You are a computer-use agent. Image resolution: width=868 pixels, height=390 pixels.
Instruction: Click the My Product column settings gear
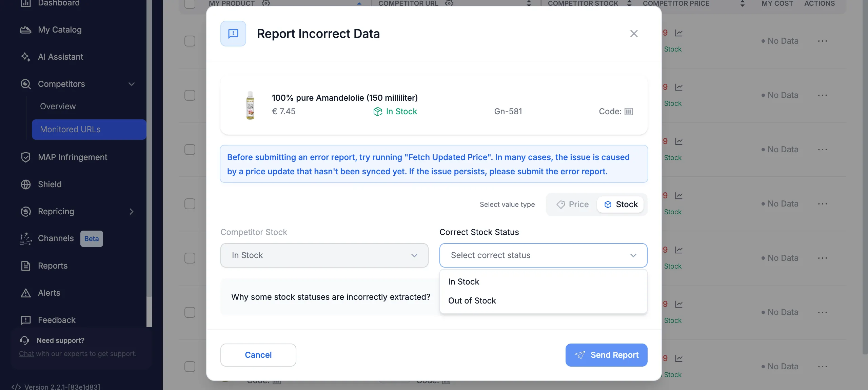click(x=266, y=3)
